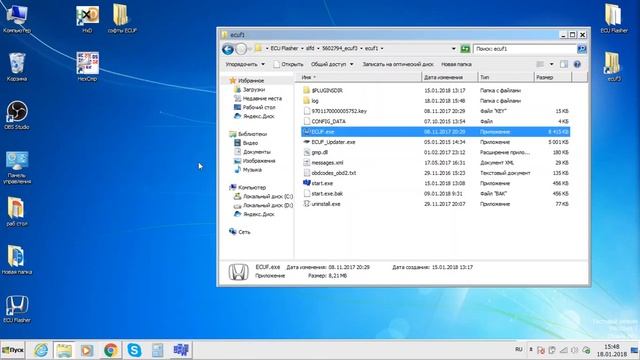Viewport: 640px width, 360px height.
Task: Select Локальный диск (C:) in sidebar
Action: coord(263,196)
